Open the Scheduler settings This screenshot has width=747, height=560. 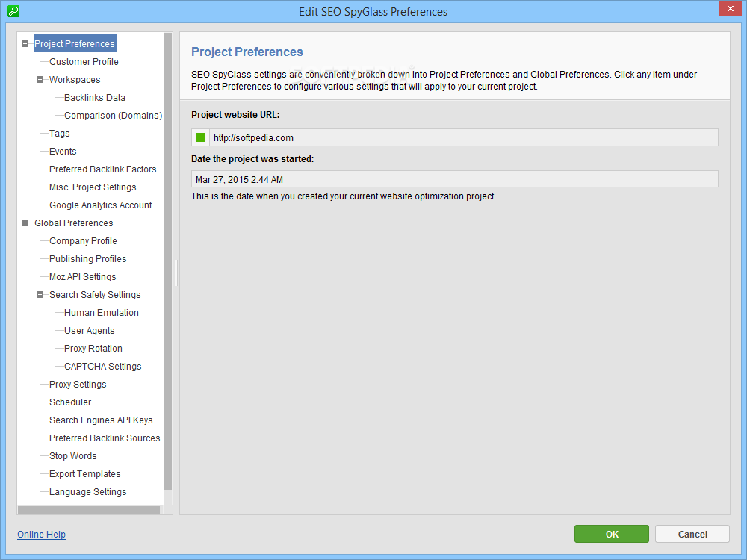tap(70, 402)
